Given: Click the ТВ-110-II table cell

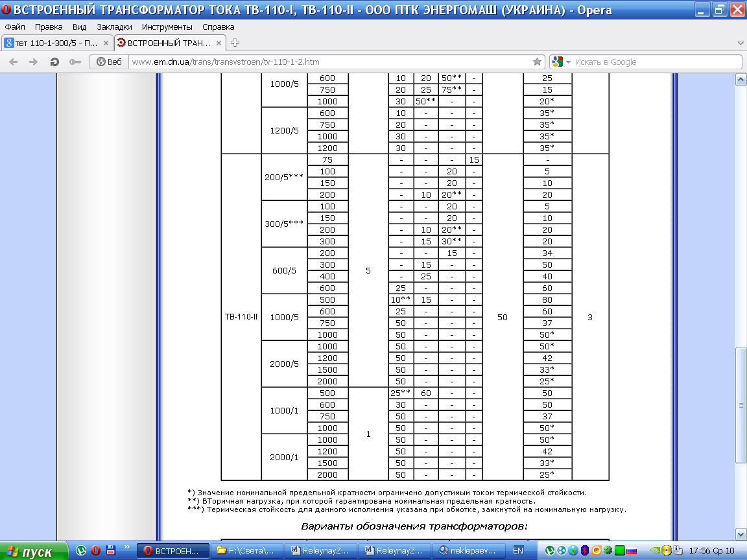Looking at the screenshot, I should 241,317.
